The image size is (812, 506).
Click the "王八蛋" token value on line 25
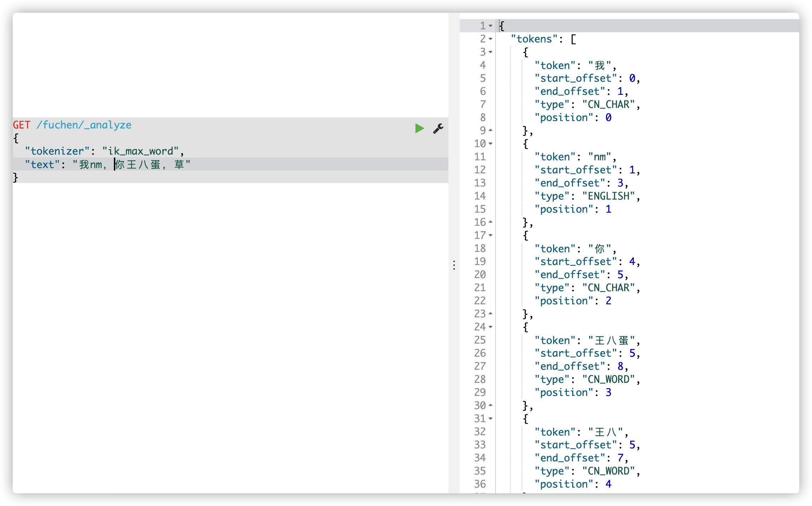tap(612, 340)
